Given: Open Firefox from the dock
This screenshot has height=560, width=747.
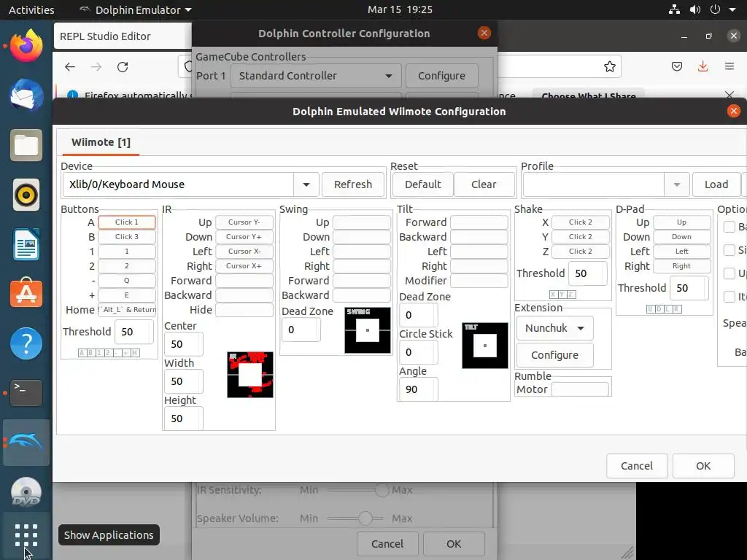Looking at the screenshot, I should [x=26, y=45].
